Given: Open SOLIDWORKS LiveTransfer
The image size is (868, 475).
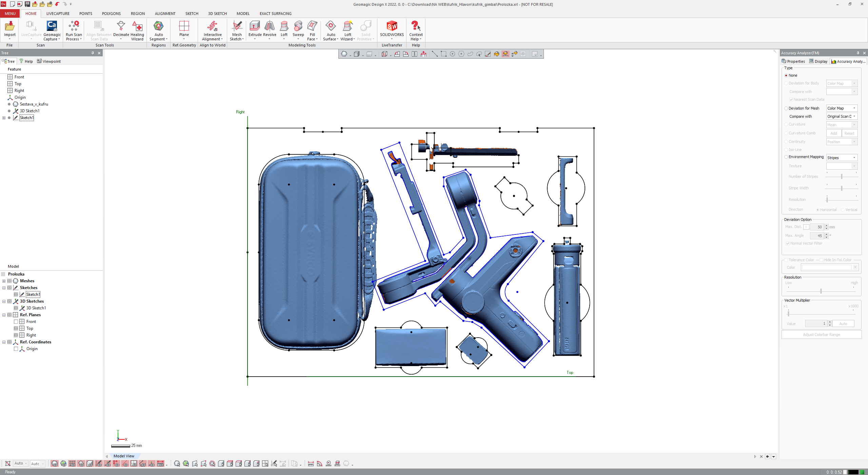Looking at the screenshot, I should pyautogui.click(x=392, y=26).
